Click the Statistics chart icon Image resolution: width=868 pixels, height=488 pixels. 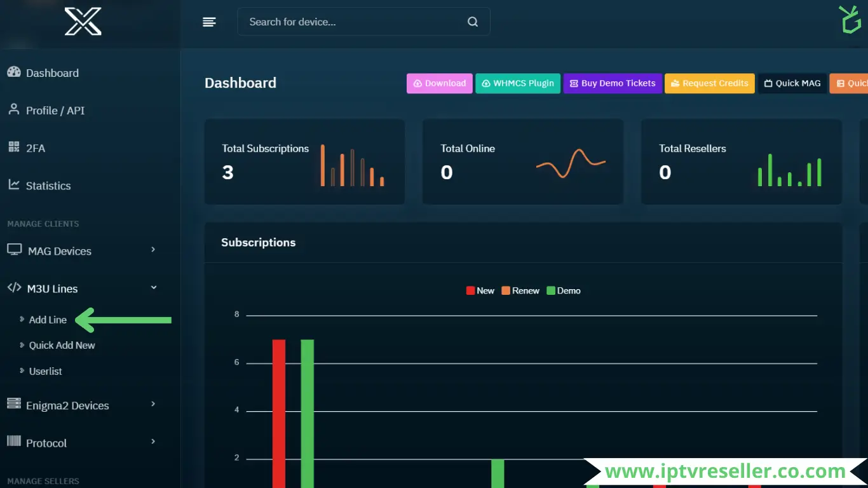pyautogui.click(x=14, y=185)
